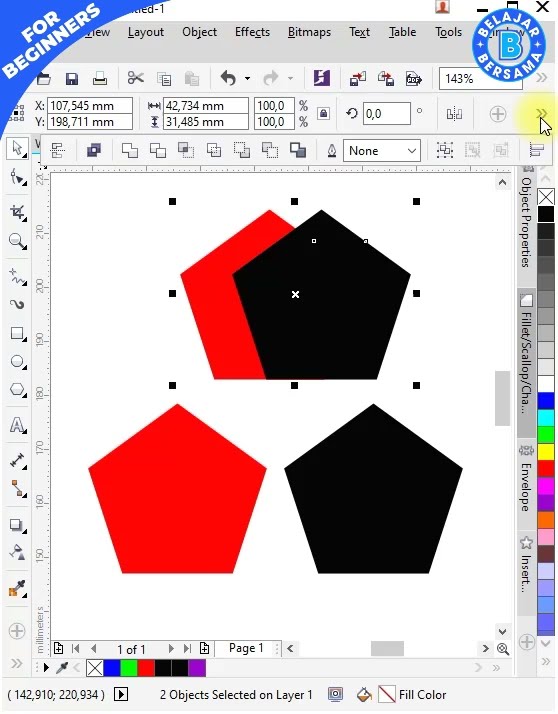Select the Pick tool

[17, 148]
